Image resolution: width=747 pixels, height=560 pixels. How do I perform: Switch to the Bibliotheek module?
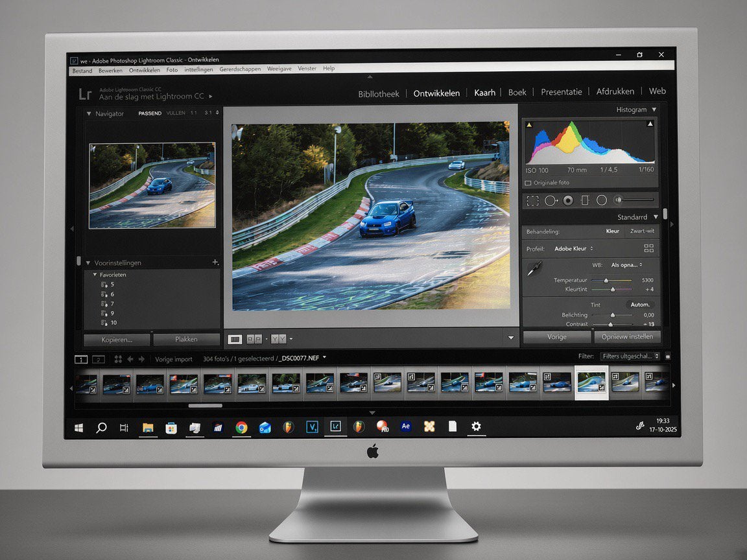(x=379, y=94)
